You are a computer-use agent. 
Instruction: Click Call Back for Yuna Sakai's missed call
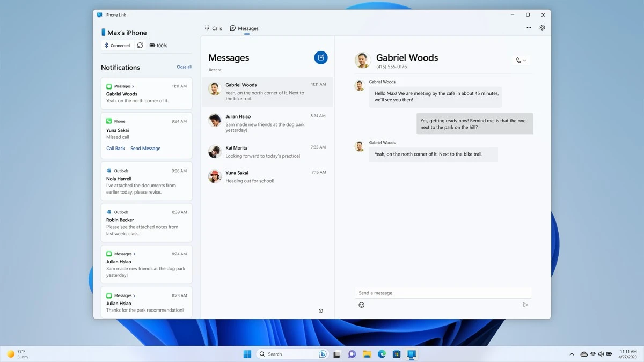[x=115, y=148]
